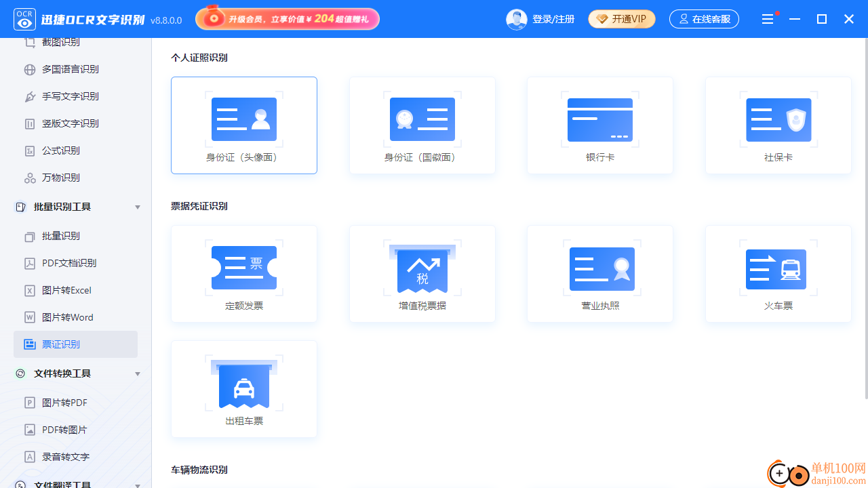Click 登录/注册 login link
868x488 pixels.
[x=553, y=19]
